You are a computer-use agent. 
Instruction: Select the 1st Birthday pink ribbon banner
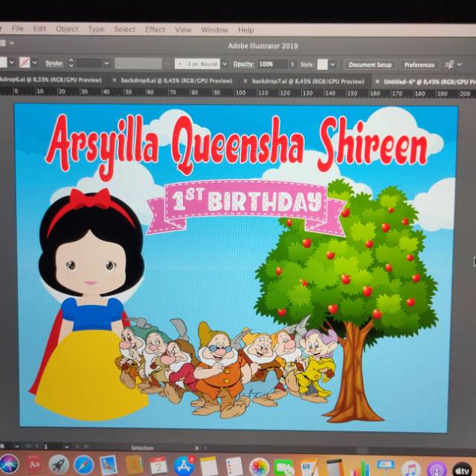point(246,207)
